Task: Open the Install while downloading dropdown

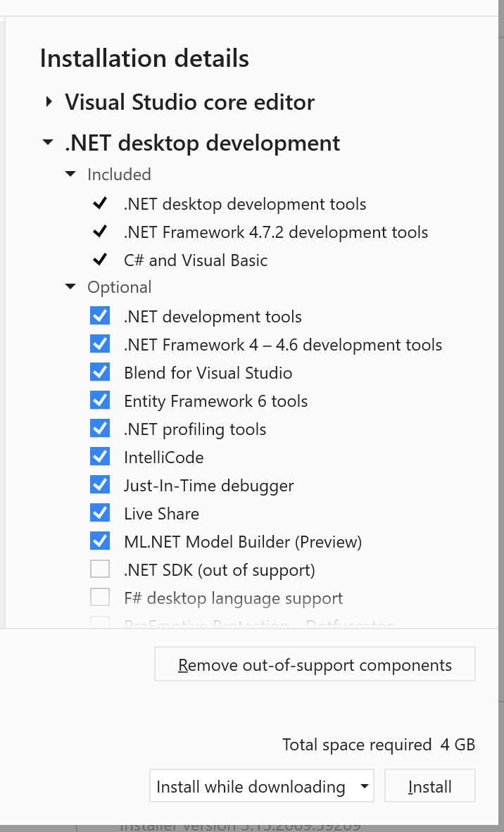Action: point(262,786)
